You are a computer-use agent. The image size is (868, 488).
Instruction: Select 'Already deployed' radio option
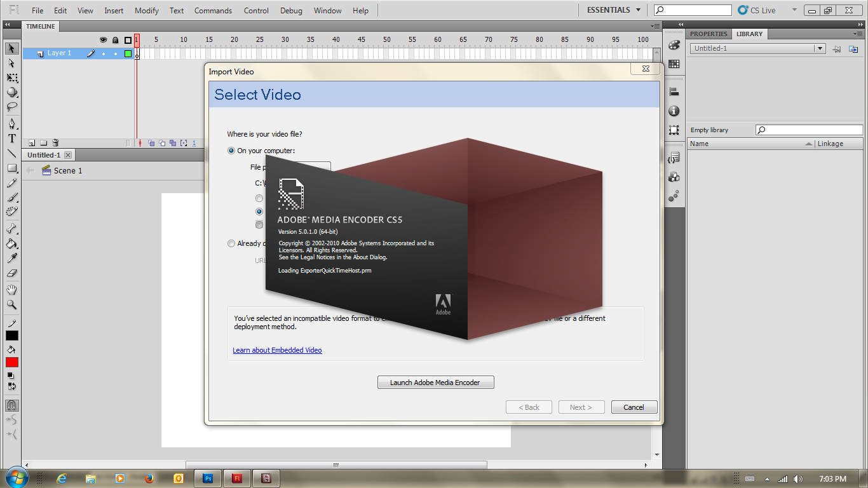(231, 243)
